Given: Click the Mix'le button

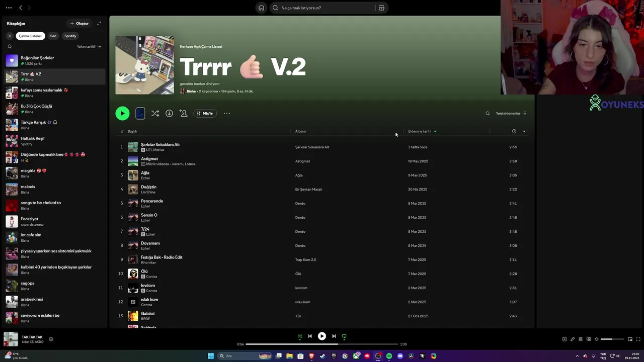Looking at the screenshot, I should [205, 113].
